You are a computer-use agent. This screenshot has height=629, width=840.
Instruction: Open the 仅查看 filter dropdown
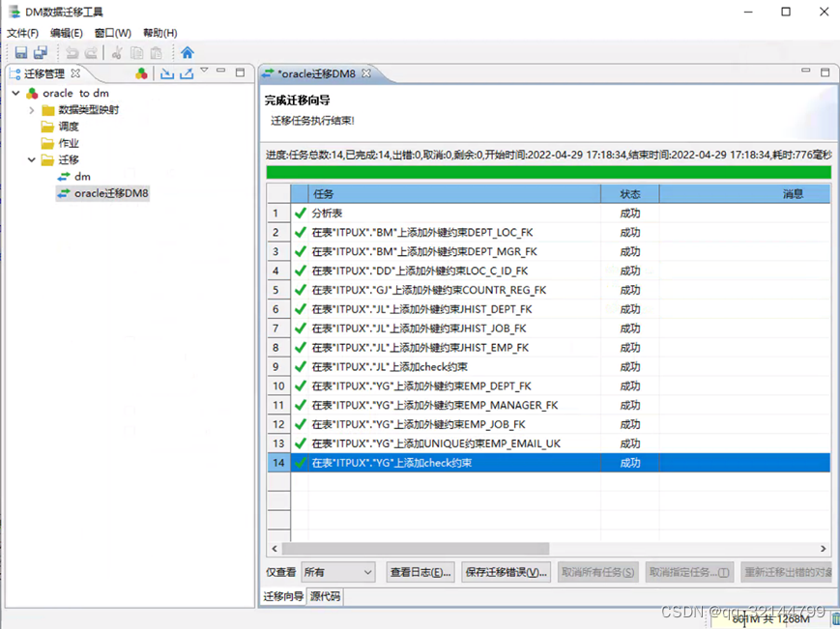pos(338,572)
